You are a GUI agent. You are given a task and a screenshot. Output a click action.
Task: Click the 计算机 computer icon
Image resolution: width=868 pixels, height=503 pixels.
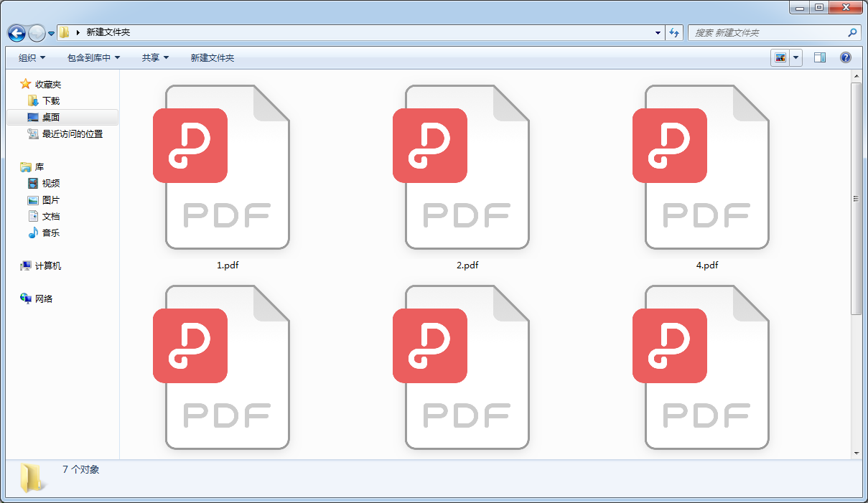26,265
